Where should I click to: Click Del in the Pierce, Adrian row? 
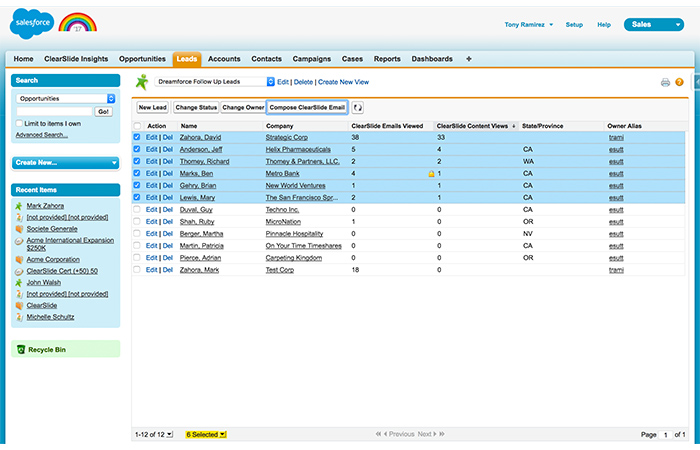[x=167, y=258]
